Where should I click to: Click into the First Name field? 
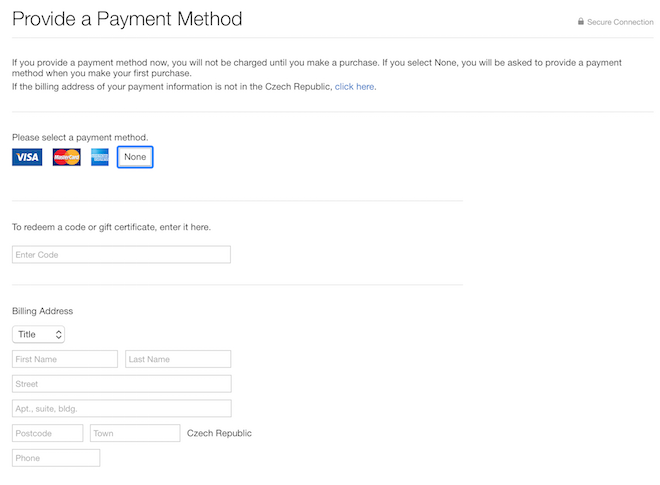[x=65, y=359]
